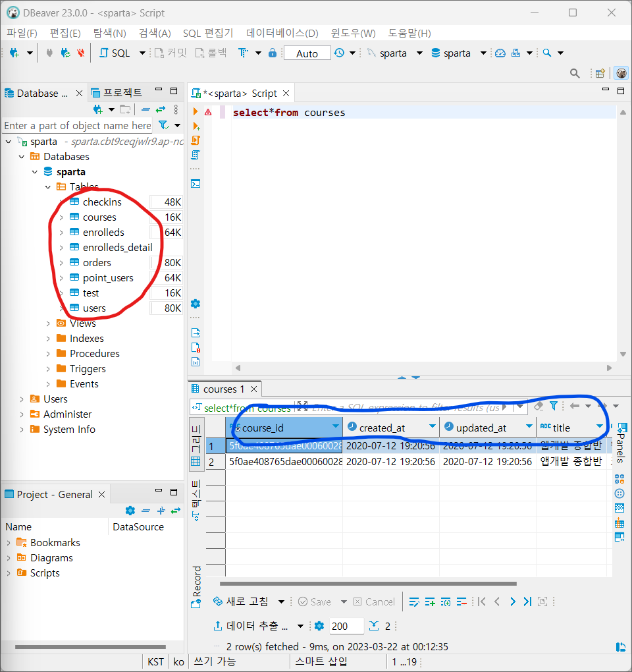Select the sparta active database dropdown

(x=459, y=53)
